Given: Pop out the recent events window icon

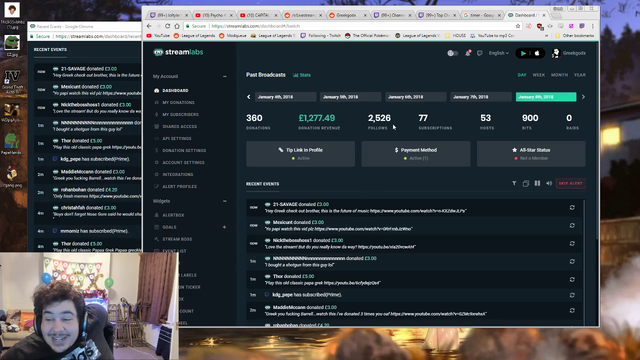Looking at the screenshot, I should click(526, 184).
